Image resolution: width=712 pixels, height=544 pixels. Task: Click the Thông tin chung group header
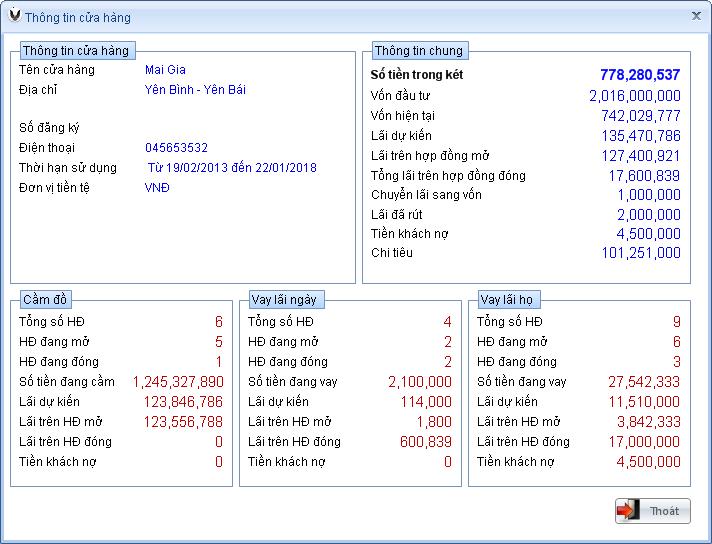tap(419, 50)
